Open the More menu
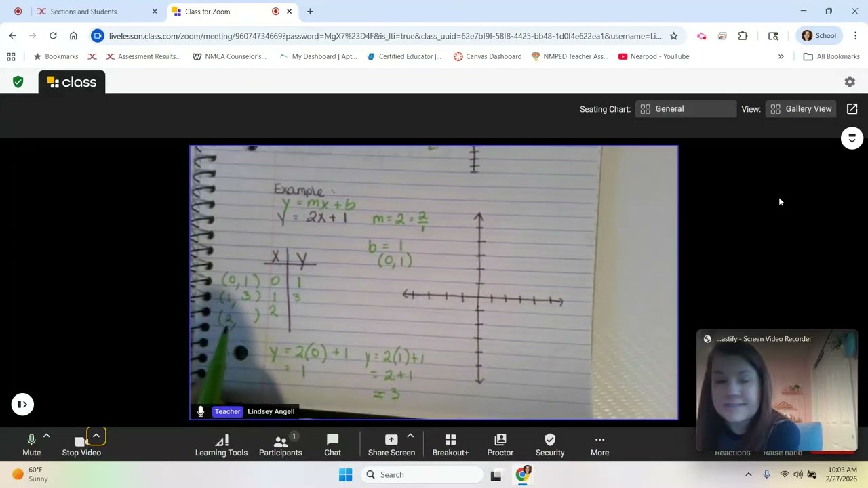868x488 pixels. point(599,445)
